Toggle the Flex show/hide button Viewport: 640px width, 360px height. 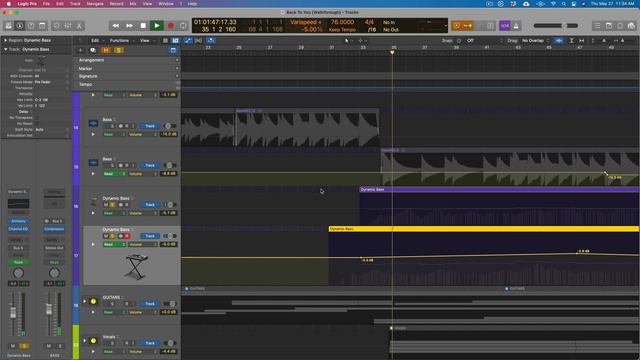point(198,40)
